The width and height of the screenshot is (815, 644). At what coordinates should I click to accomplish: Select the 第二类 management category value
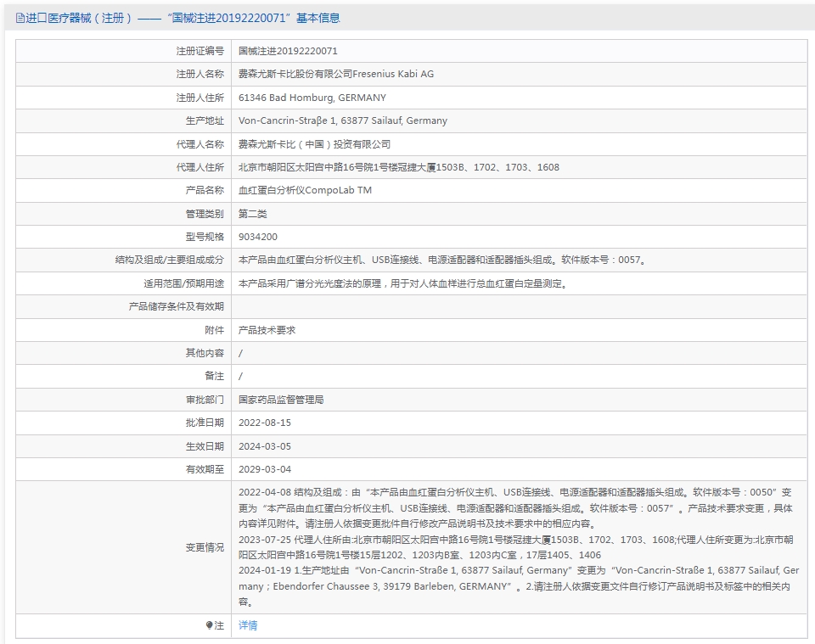(253, 214)
